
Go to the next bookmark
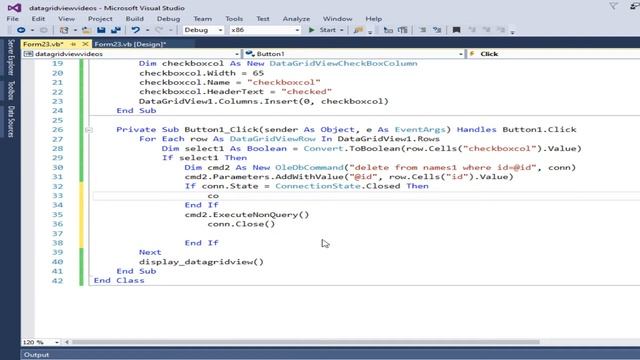[x=486, y=30]
